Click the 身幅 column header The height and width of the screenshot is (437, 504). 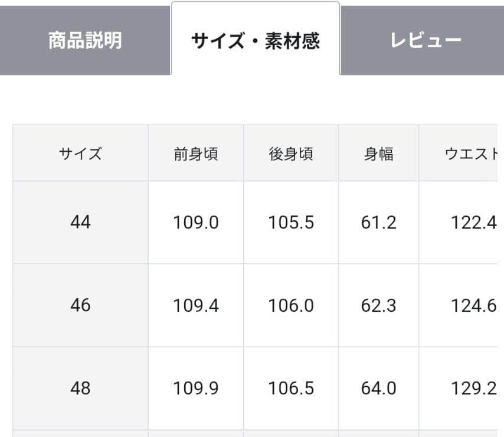[379, 154]
